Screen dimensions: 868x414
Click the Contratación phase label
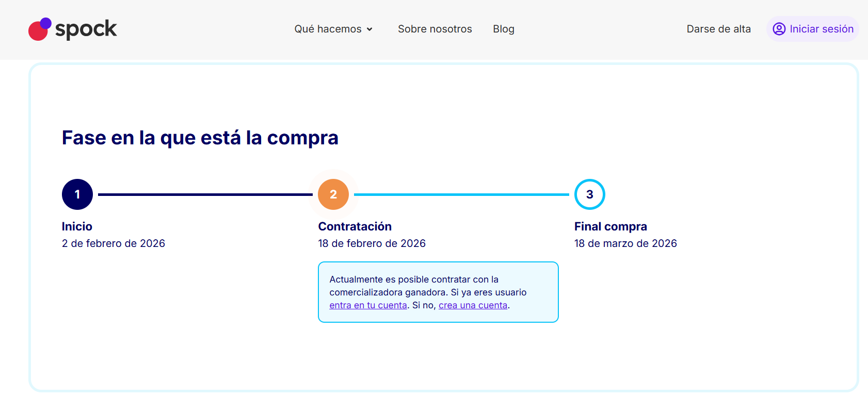point(355,226)
